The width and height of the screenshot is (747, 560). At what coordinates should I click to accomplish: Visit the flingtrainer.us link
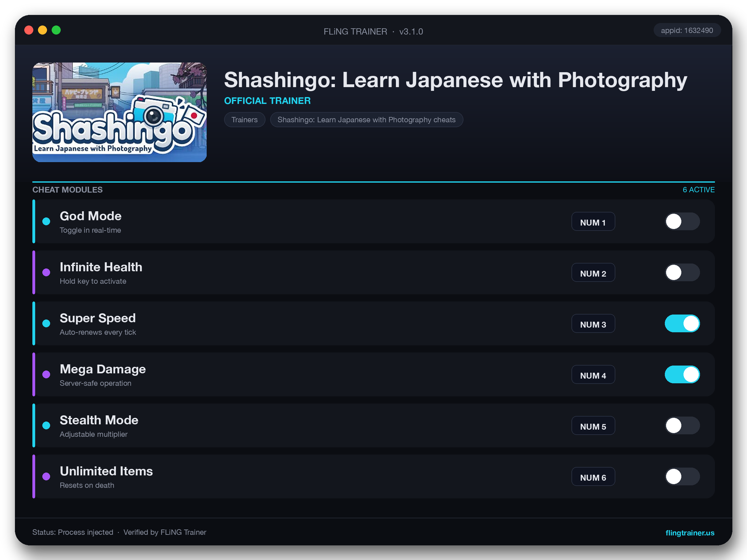pyautogui.click(x=690, y=533)
